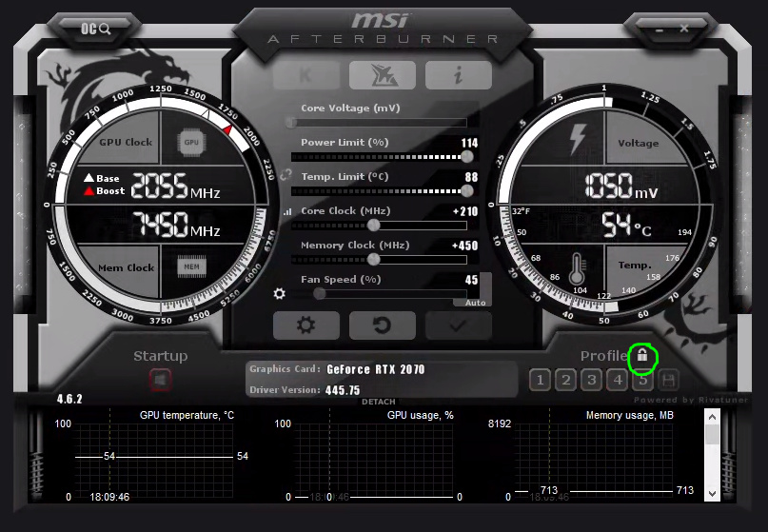Click the thermometer temperature icon
The image size is (768, 532).
(577, 268)
